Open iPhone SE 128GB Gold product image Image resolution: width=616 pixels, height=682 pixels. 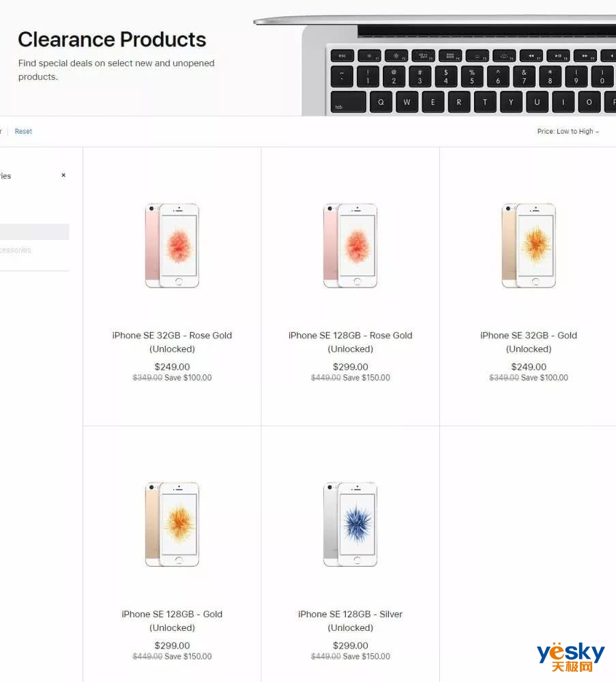pyautogui.click(x=173, y=524)
